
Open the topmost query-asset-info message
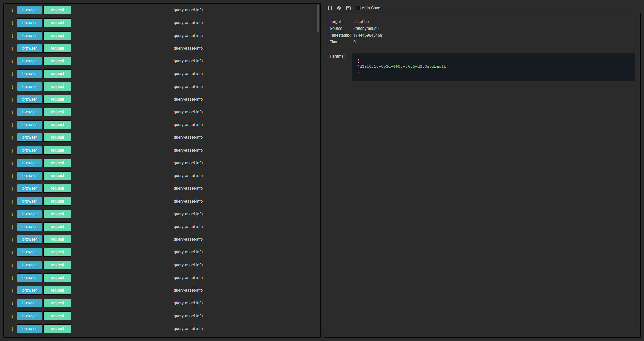coord(188,10)
